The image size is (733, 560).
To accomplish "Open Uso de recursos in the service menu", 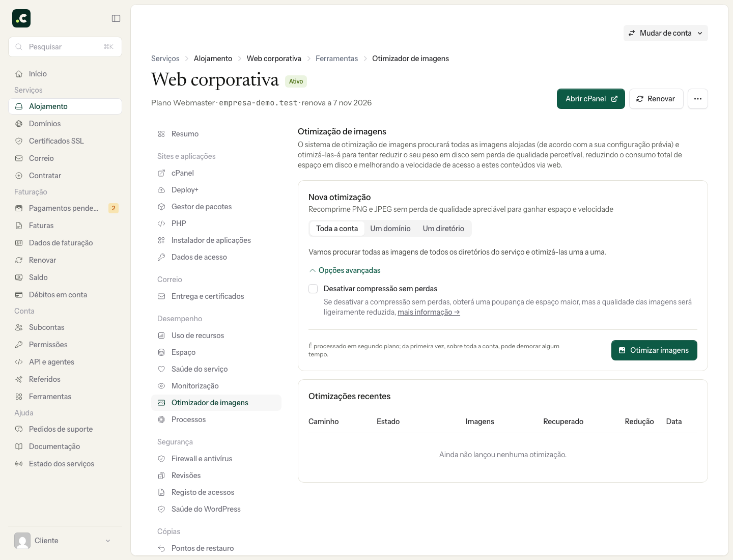I will tap(216, 335).
